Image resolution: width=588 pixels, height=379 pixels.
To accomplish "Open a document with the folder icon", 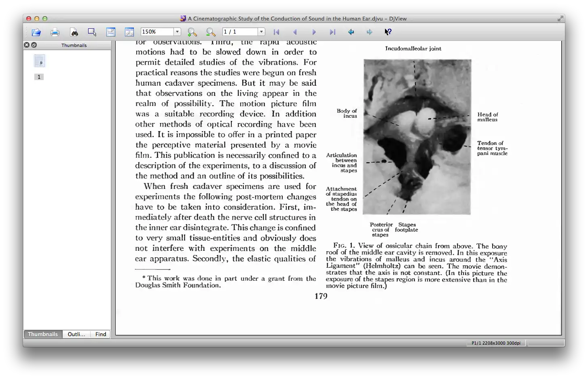I will pos(36,32).
